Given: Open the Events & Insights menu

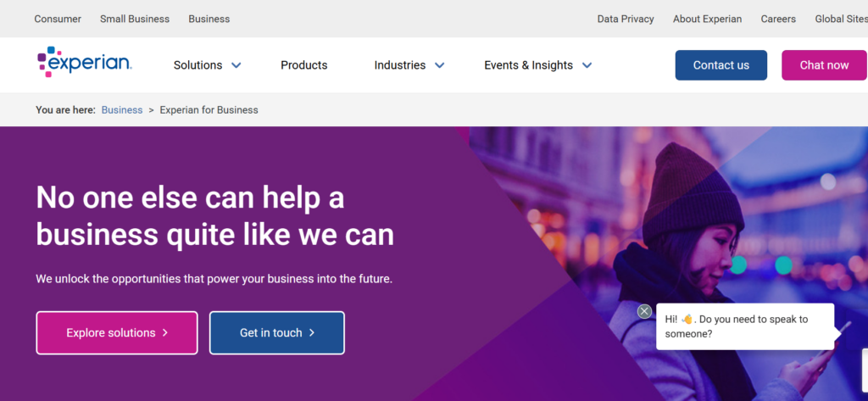Looking at the screenshot, I should coord(528,65).
